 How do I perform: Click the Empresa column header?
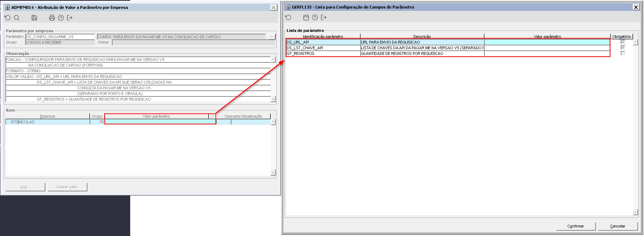47,116
